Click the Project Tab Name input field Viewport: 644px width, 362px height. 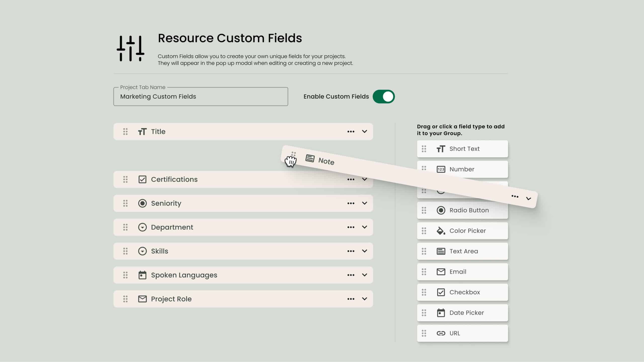coord(200,96)
